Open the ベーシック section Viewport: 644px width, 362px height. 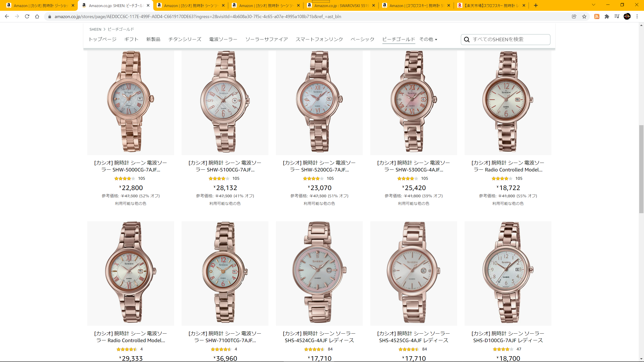[363, 39]
